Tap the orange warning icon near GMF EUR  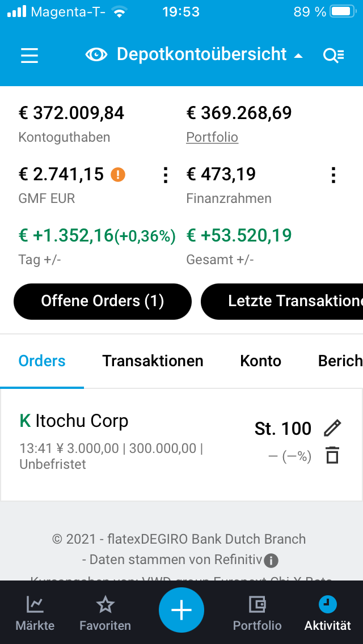pyautogui.click(x=118, y=175)
